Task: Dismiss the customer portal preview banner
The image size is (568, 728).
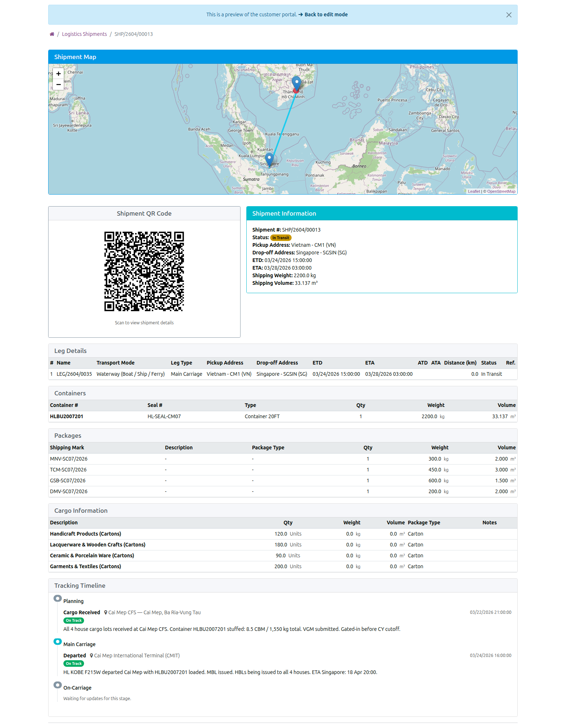Action: [x=509, y=15]
